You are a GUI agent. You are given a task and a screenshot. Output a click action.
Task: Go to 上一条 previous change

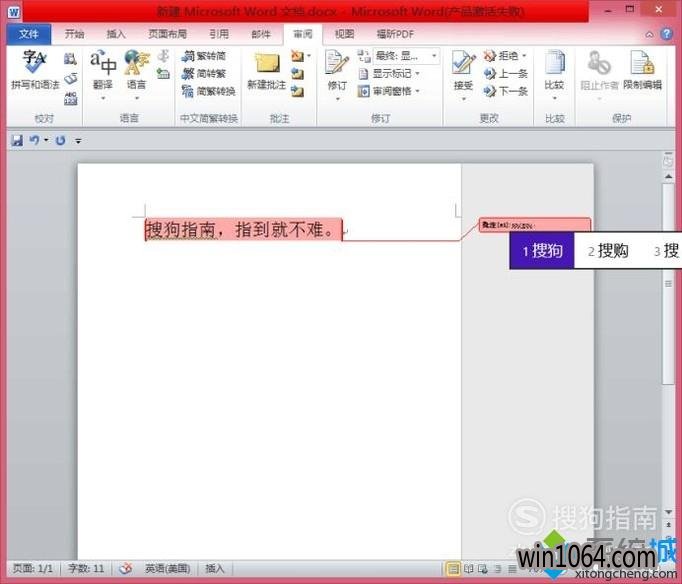click(x=505, y=74)
